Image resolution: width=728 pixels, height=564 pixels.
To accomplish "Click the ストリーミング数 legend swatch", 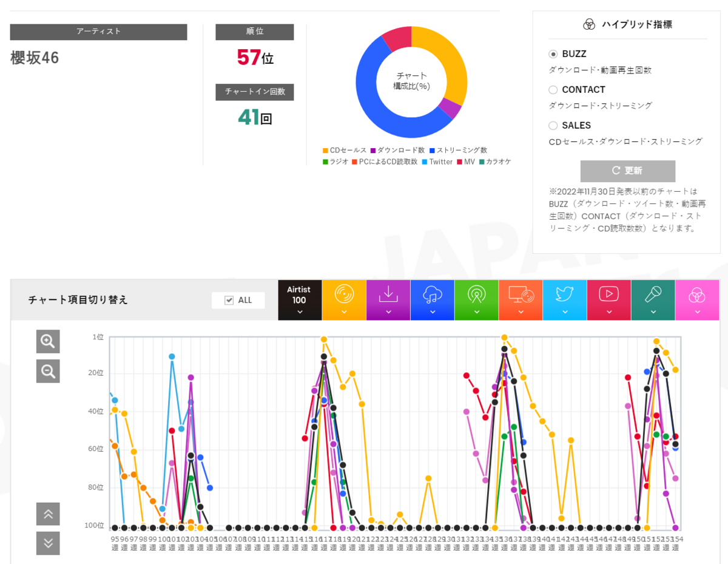I will [x=432, y=150].
